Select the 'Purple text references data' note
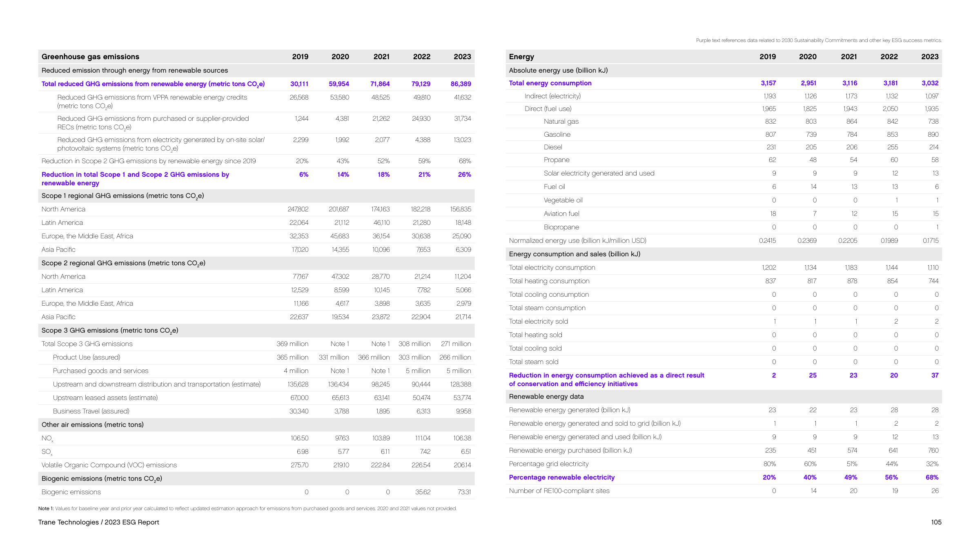980x551 pixels. [x=819, y=40]
